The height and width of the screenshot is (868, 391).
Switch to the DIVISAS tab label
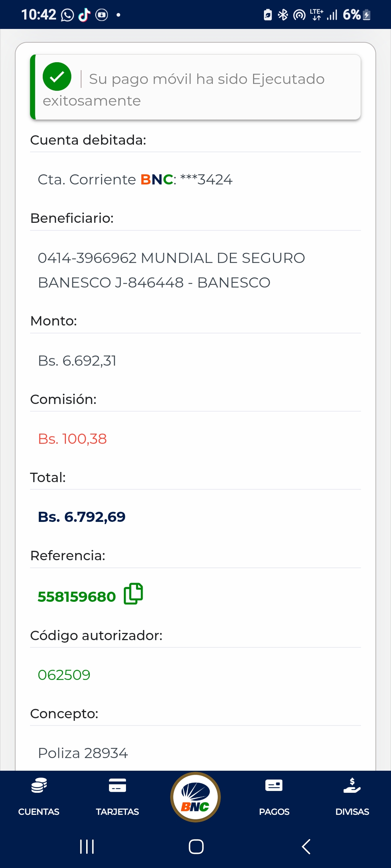pyautogui.click(x=352, y=812)
